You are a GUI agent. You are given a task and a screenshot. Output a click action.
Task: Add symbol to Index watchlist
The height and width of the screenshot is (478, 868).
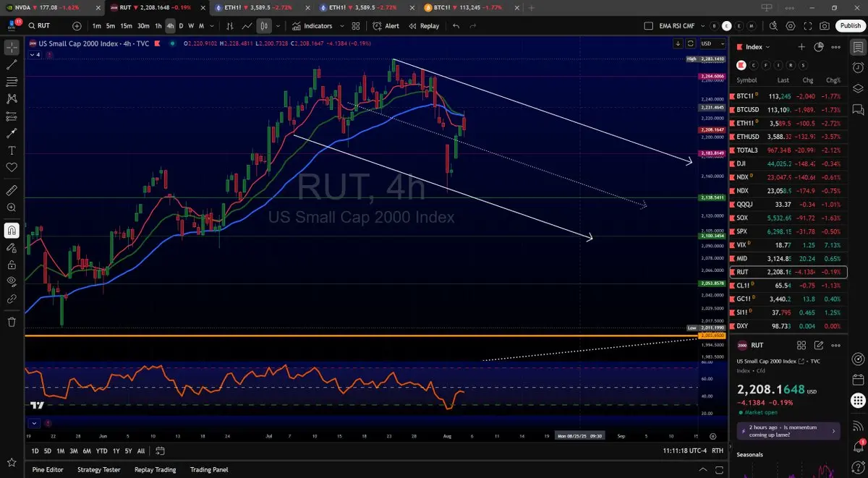click(x=801, y=46)
